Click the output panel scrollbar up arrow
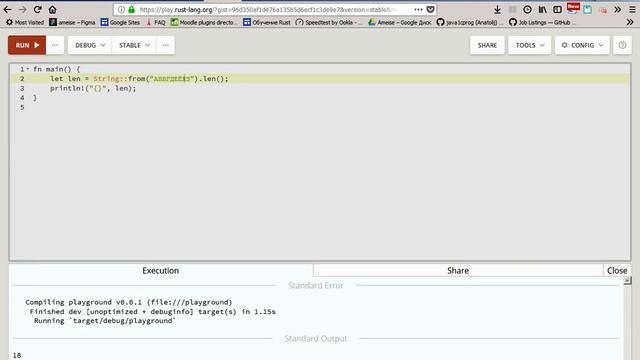This screenshot has width=640, height=360. (x=627, y=280)
